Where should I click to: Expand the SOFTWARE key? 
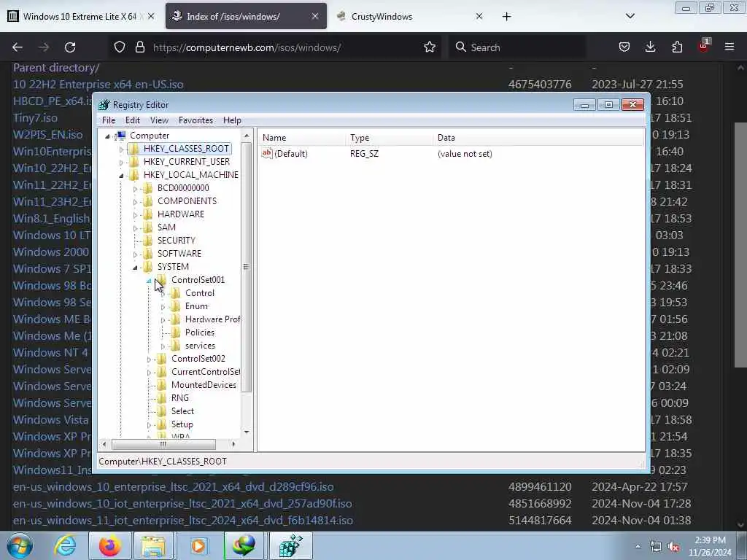(135, 254)
